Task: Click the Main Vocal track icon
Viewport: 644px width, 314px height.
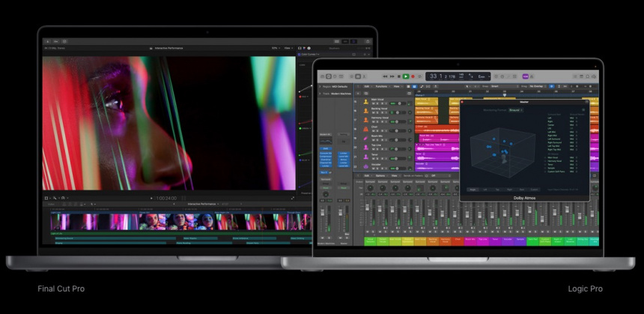Action: 366,101
